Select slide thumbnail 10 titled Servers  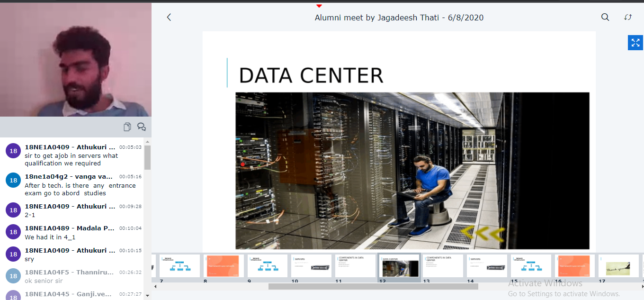click(x=311, y=266)
